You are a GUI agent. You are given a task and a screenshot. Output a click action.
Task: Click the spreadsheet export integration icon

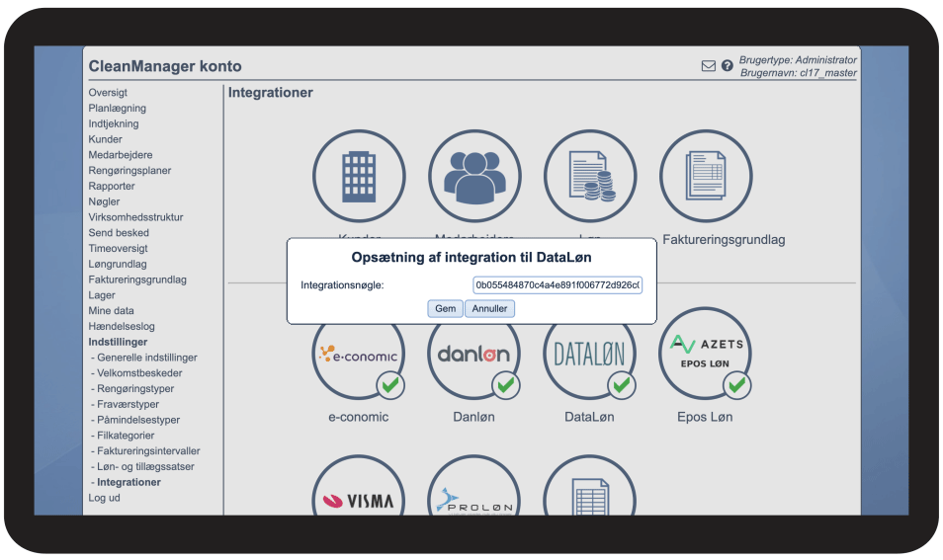(x=590, y=486)
